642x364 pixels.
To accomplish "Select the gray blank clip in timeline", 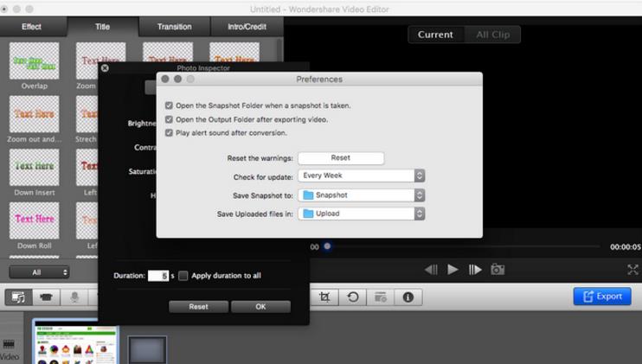I will (x=147, y=349).
